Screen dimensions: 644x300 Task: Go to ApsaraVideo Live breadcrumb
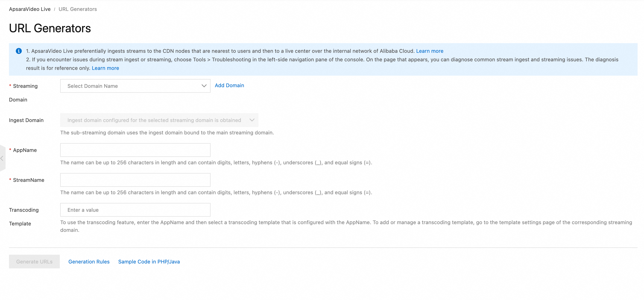(30, 9)
